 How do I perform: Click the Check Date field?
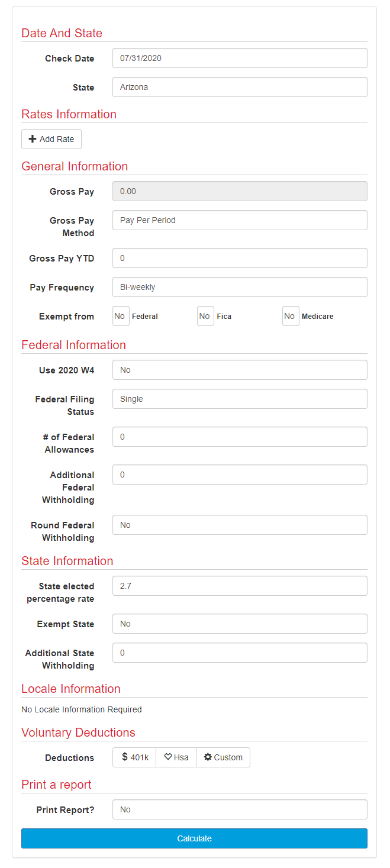(x=240, y=58)
